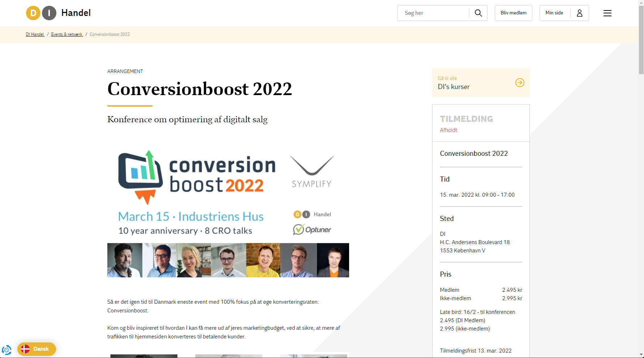
Task: Click 'Konference om optimering af digitalt salg' subtitle
Action: (x=187, y=119)
